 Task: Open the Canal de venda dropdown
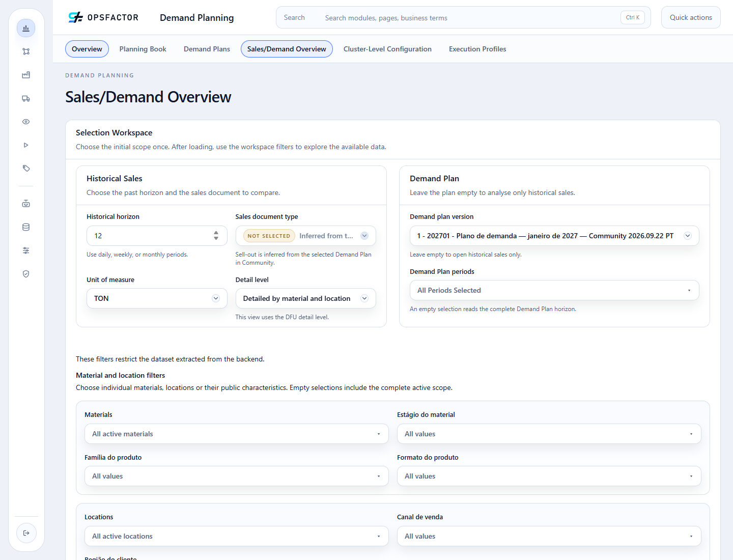tap(549, 536)
